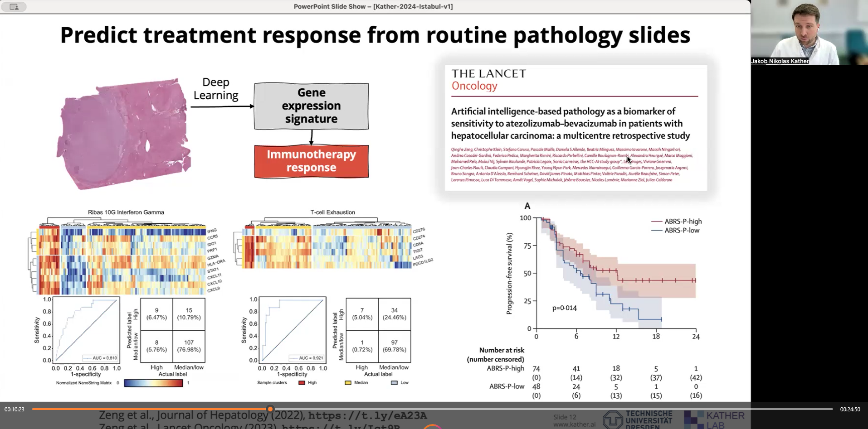868x429 pixels.
Task: Click the 'PowerPoint Slide Show – [Kather-2024-Istabul-v1]' window title
Action: [373, 6]
